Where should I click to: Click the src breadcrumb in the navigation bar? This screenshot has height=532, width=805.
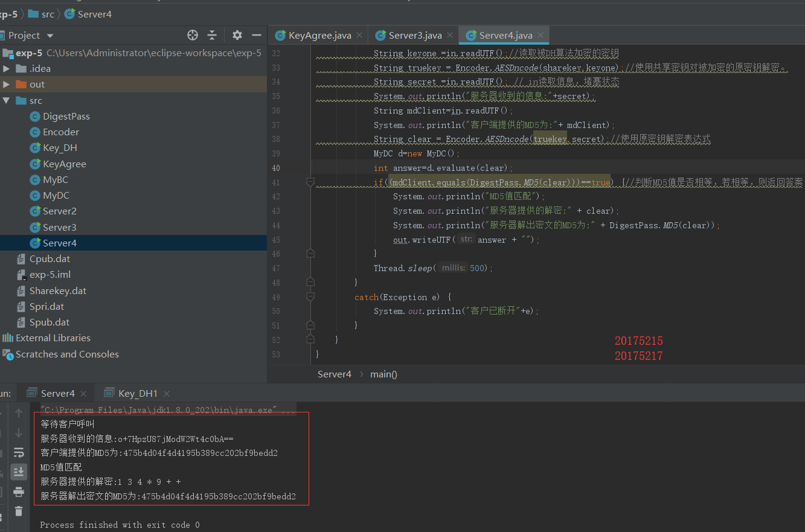pyautogui.click(x=48, y=14)
